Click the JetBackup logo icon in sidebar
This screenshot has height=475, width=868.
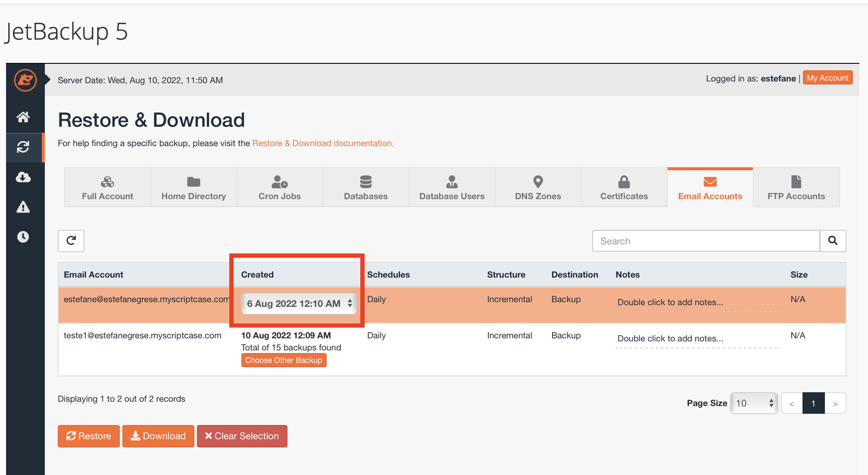25,80
